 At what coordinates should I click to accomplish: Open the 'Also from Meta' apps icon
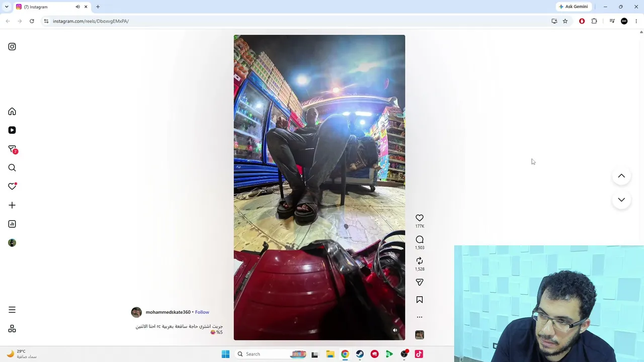pyautogui.click(x=12, y=329)
